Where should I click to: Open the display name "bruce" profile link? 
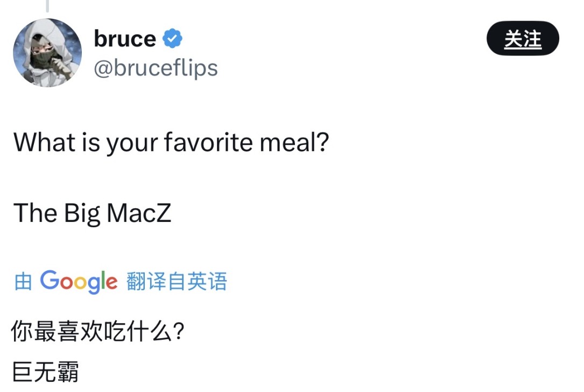(x=125, y=39)
